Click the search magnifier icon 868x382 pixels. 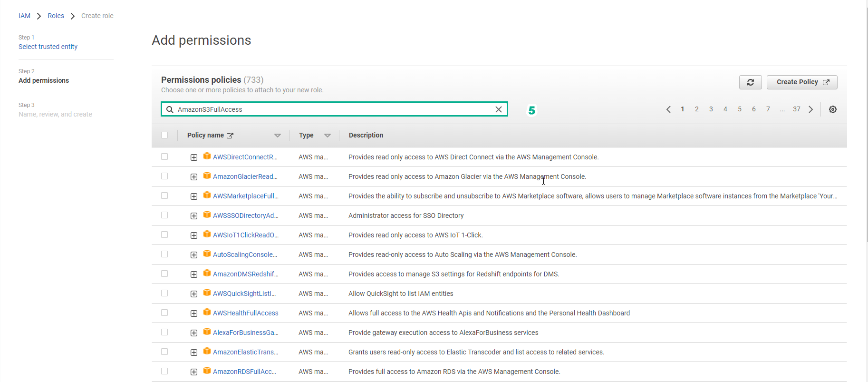(x=170, y=109)
